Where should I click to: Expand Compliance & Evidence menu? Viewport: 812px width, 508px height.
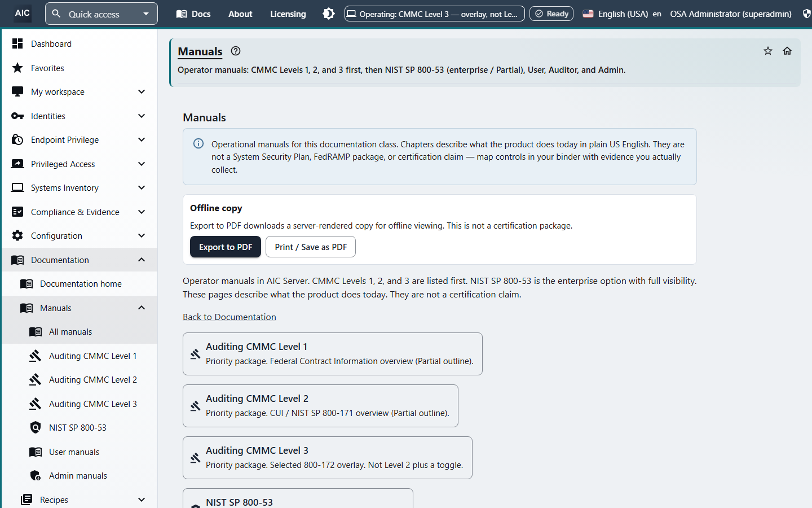point(80,212)
